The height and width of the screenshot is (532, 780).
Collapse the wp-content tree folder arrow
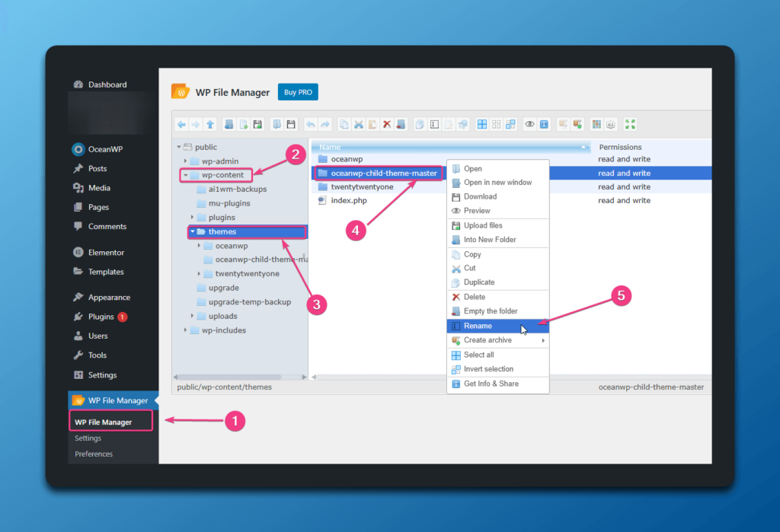(x=186, y=175)
